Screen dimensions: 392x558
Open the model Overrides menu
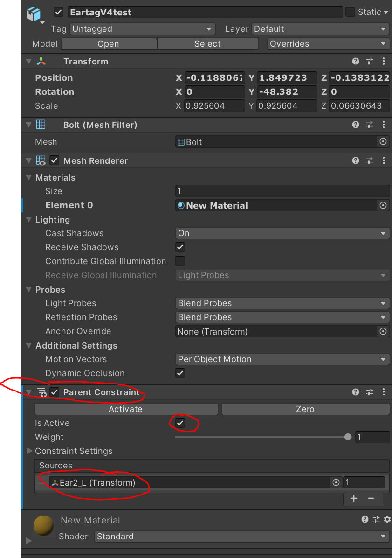point(328,44)
